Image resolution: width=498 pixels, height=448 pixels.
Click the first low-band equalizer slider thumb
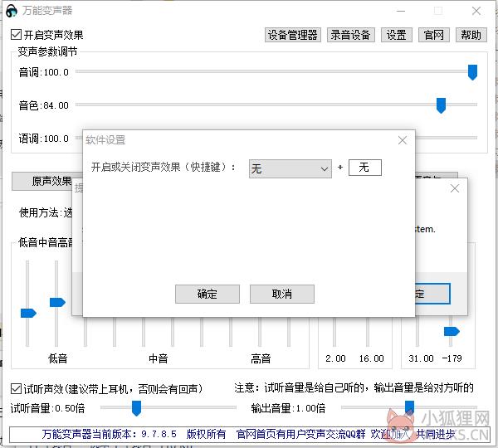(x=28, y=313)
